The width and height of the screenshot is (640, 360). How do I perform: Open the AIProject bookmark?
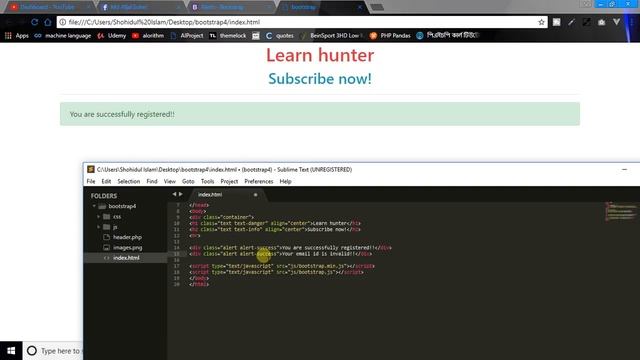coord(187,36)
